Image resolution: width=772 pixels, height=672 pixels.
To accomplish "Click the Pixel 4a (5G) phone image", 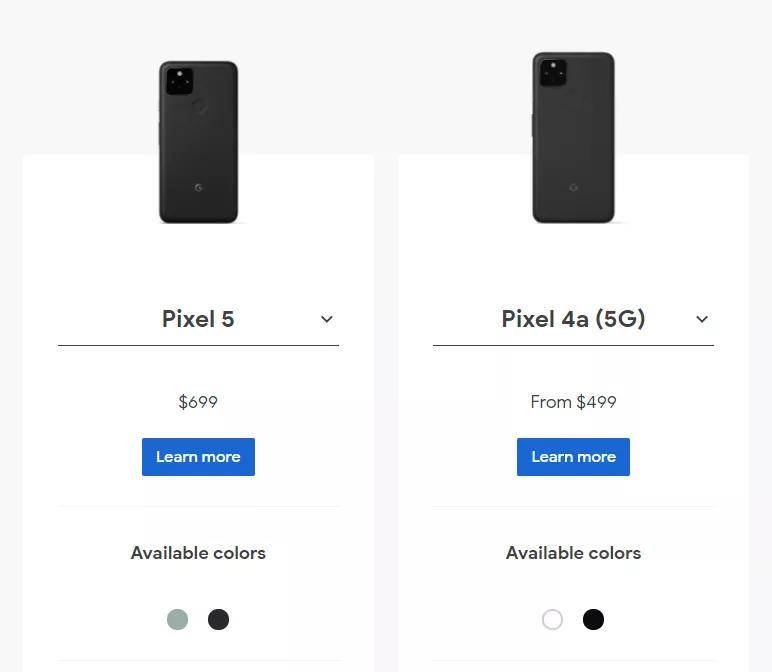I will point(573,137).
